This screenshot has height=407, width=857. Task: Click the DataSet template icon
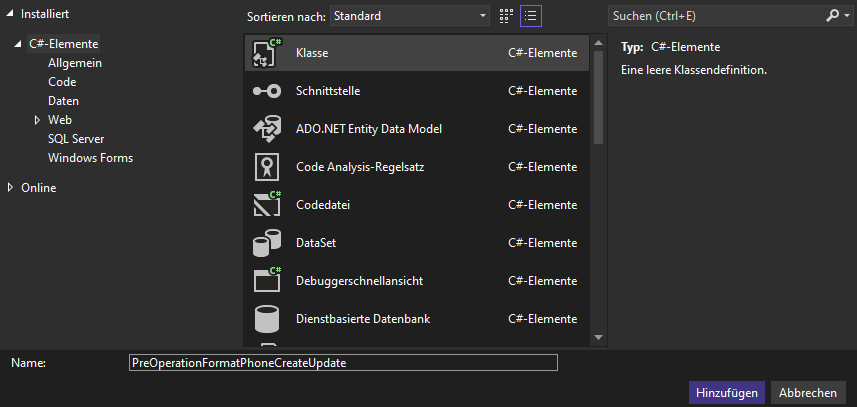(x=266, y=243)
